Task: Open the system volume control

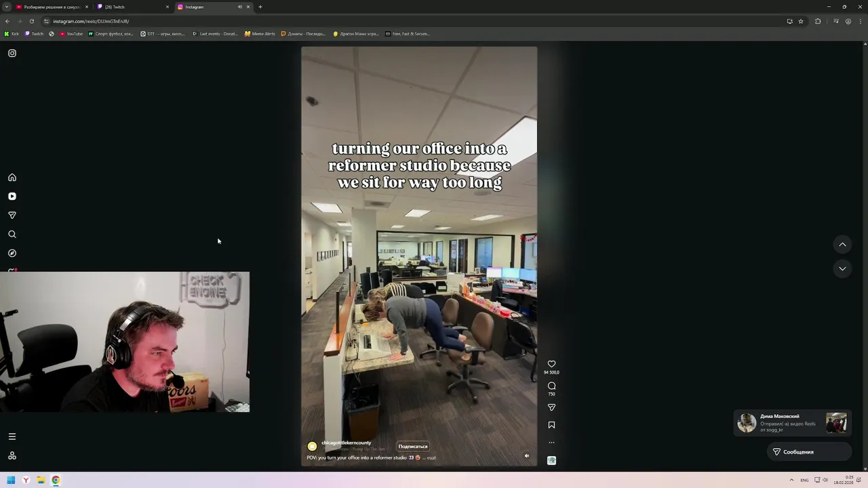Action: (x=825, y=481)
